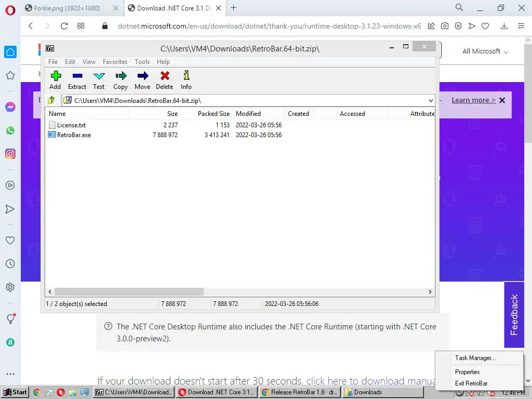Sort the file list by Size column
The width and height of the screenshot is (532, 399).
coord(155,114)
